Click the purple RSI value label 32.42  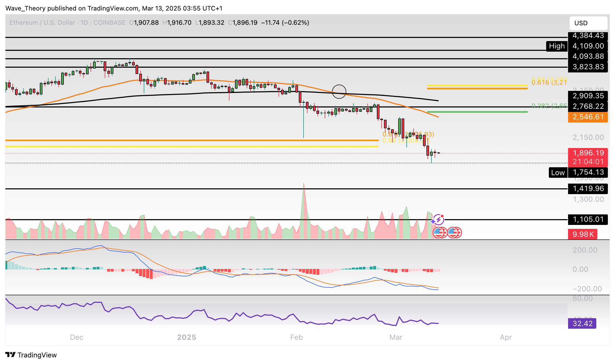pyautogui.click(x=582, y=323)
